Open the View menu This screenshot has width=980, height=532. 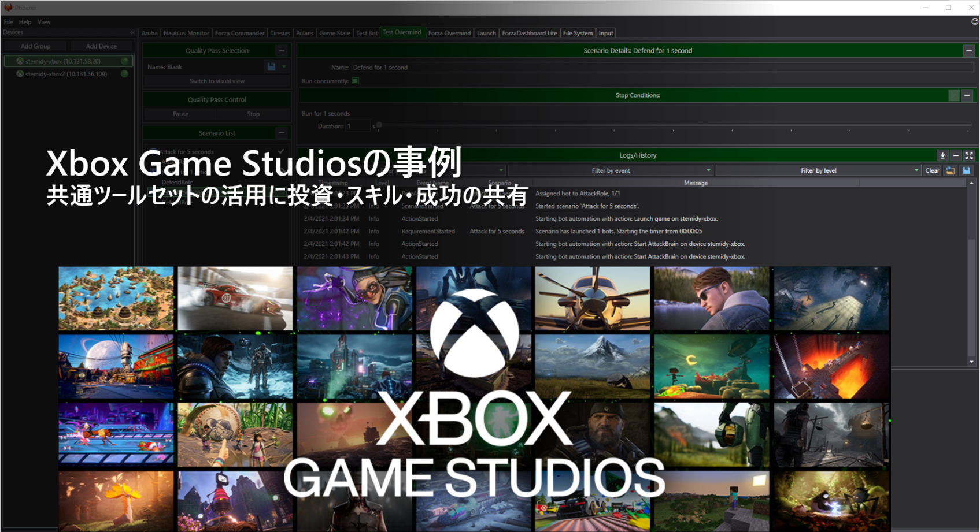[x=44, y=22]
